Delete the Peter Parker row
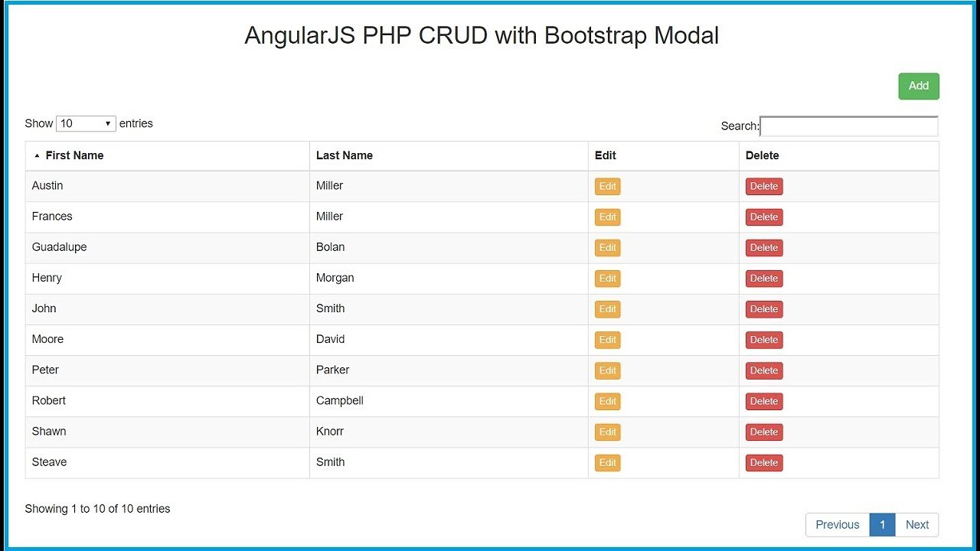The image size is (980, 551). pos(764,370)
